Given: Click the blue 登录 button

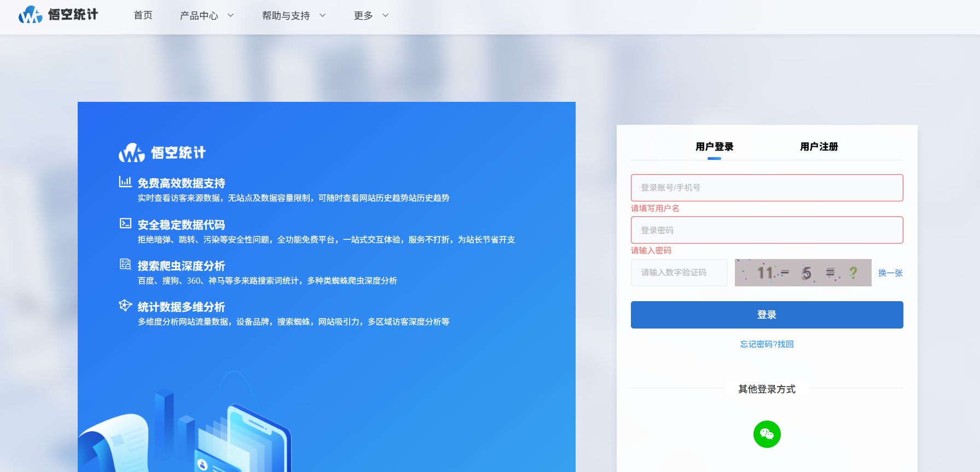Looking at the screenshot, I should click(x=767, y=315).
